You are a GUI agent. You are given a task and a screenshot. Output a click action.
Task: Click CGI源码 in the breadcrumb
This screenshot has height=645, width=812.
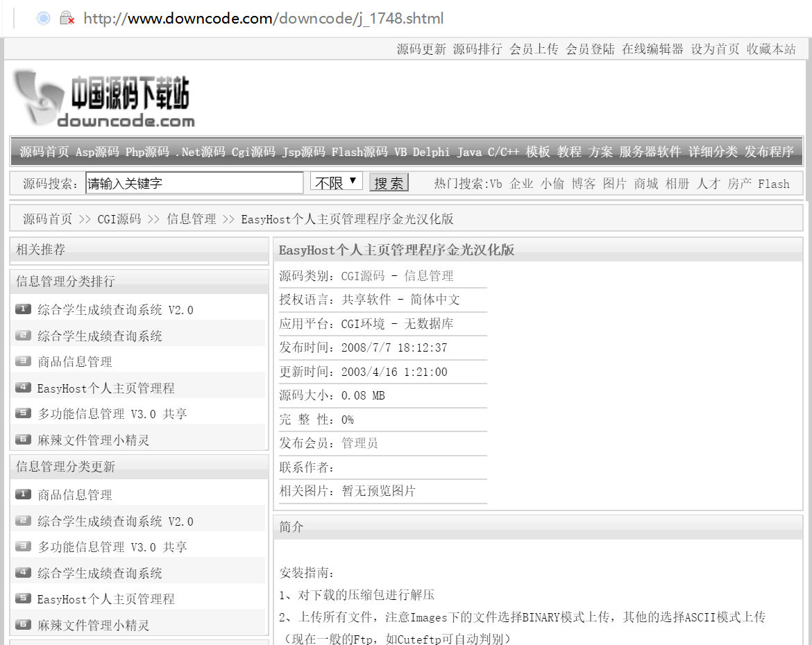coord(119,219)
